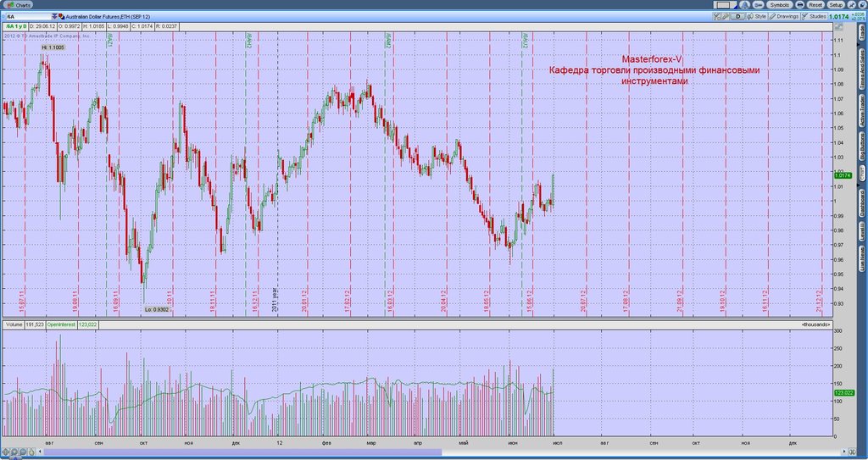This screenshot has height=460, width=868.
Task: Click the zoom out magnifier icon
Action: click(23, 452)
